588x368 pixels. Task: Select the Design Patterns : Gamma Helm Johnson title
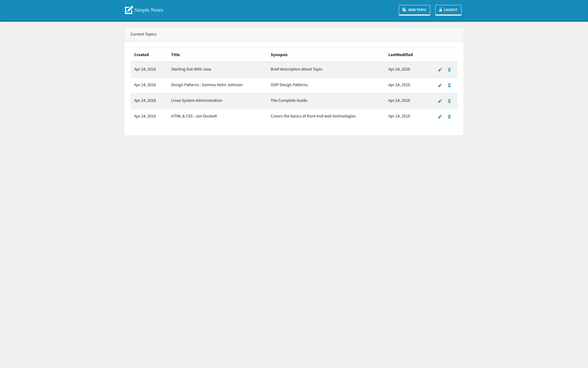click(x=206, y=85)
